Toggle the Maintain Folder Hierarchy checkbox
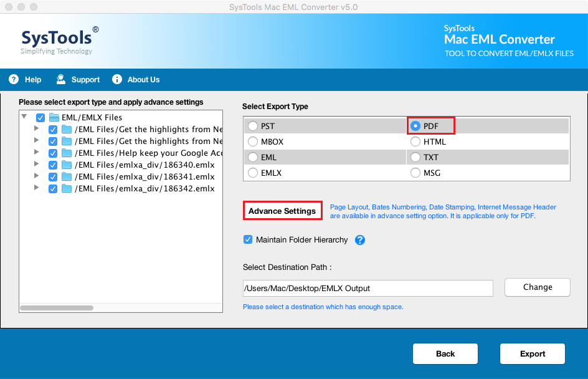 point(248,239)
